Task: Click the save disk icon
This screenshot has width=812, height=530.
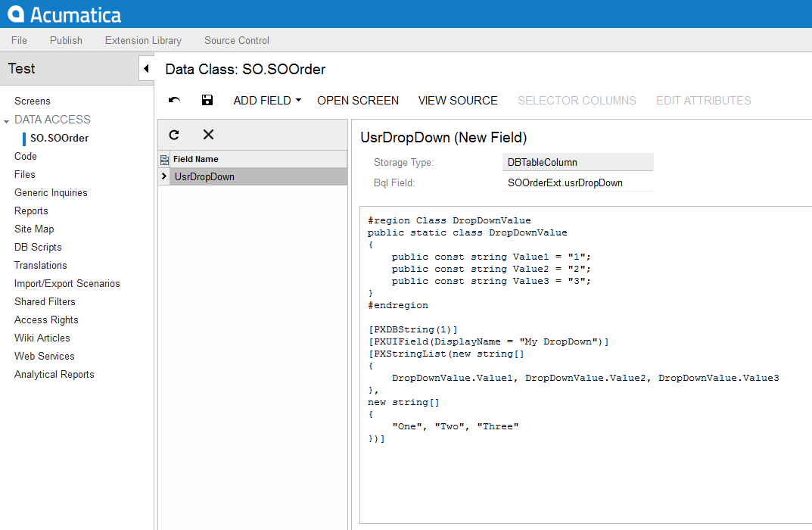Action: tap(207, 100)
